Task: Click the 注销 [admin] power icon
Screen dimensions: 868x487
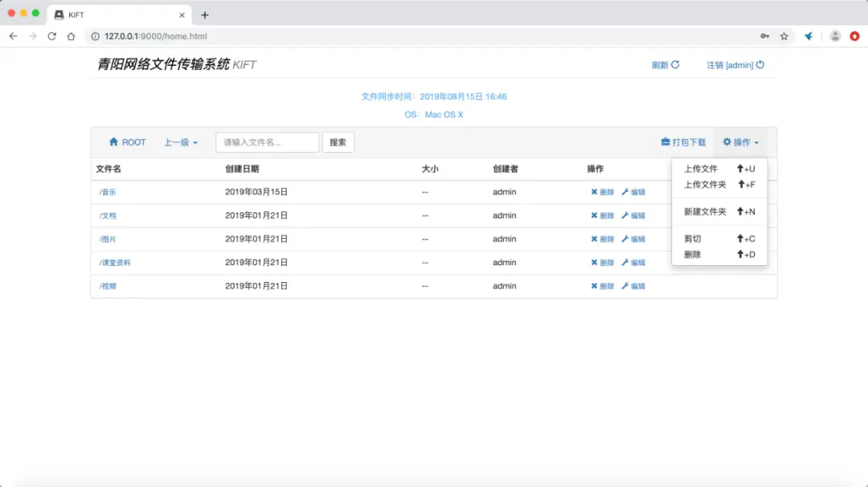Action: [x=760, y=65]
